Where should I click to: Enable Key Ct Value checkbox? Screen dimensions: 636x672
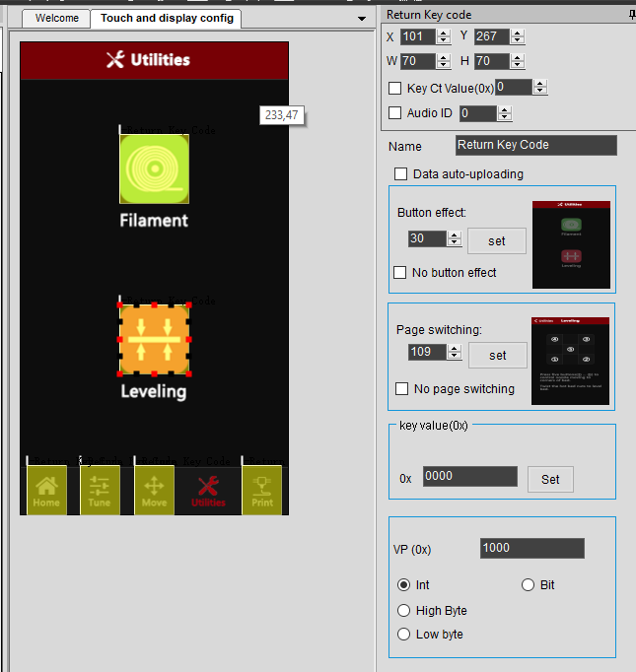click(x=395, y=89)
